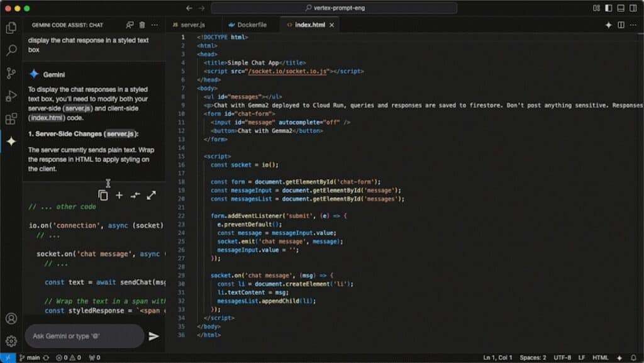Click 'Chat with Gemma2' button text in code
The height and width of the screenshot is (363, 644).
(x=265, y=131)
